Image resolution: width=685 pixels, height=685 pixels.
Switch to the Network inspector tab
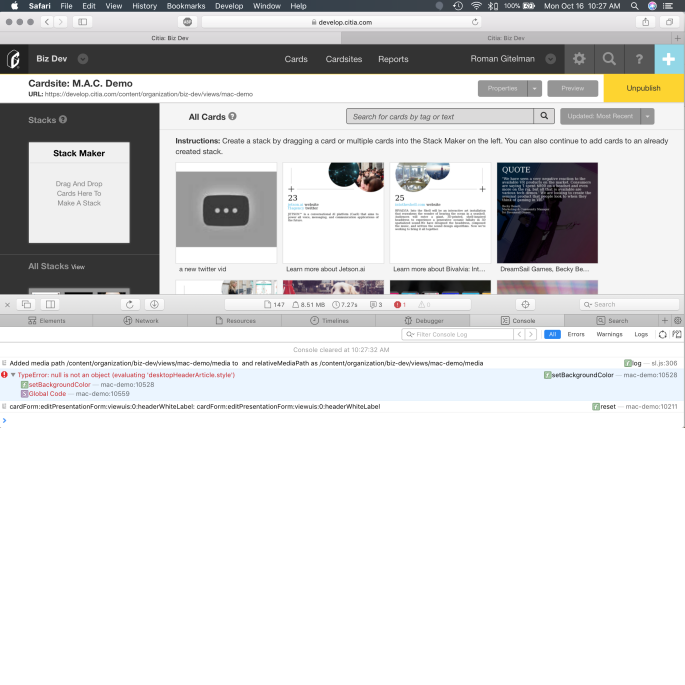pos(140,320)
